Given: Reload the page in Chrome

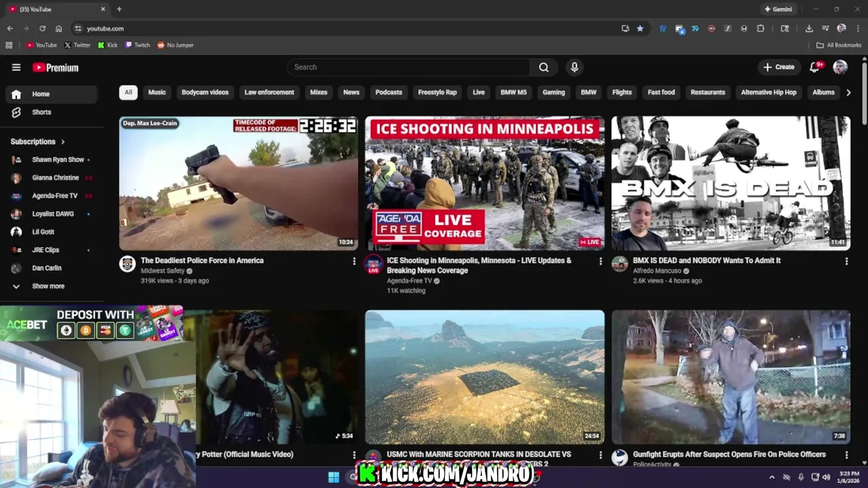Looking at the screenshot, I should (x=42, y=28).
